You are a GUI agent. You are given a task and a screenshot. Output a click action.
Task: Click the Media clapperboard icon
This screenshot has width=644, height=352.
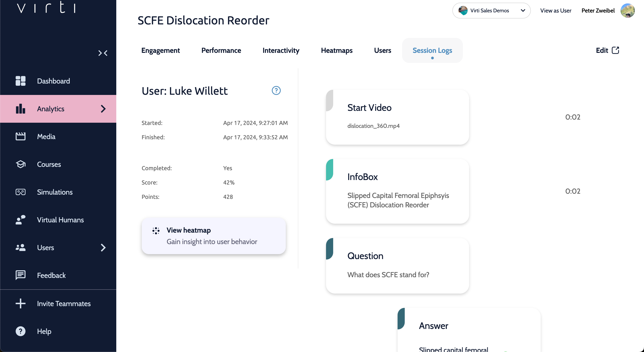coord(21,136)
